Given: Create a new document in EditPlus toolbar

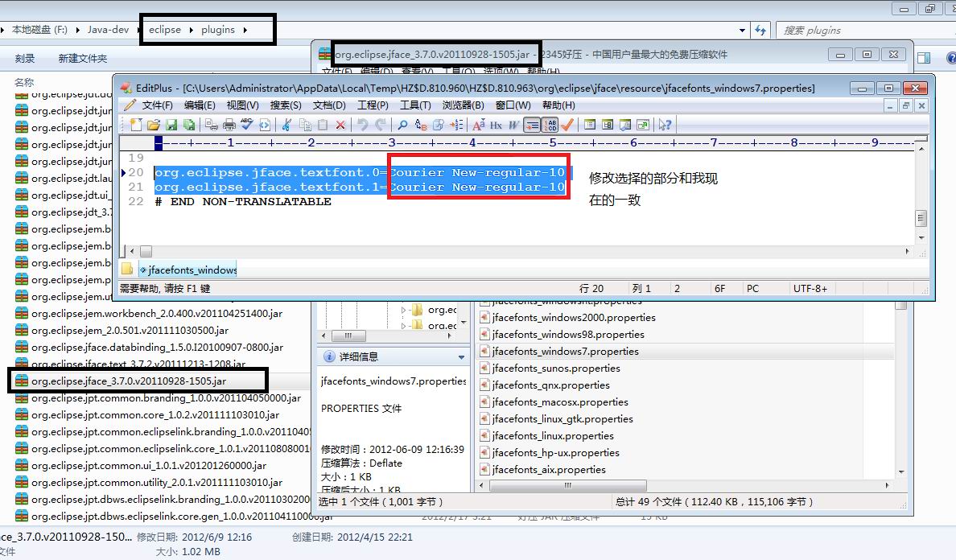Looking at the screenshot, I should [x=135, y=125].
